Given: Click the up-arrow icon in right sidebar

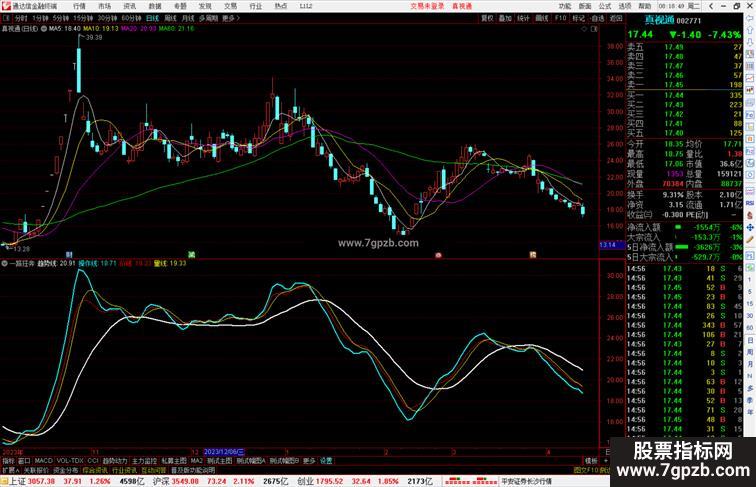Looking at the screenshot, I should [750, 30].
